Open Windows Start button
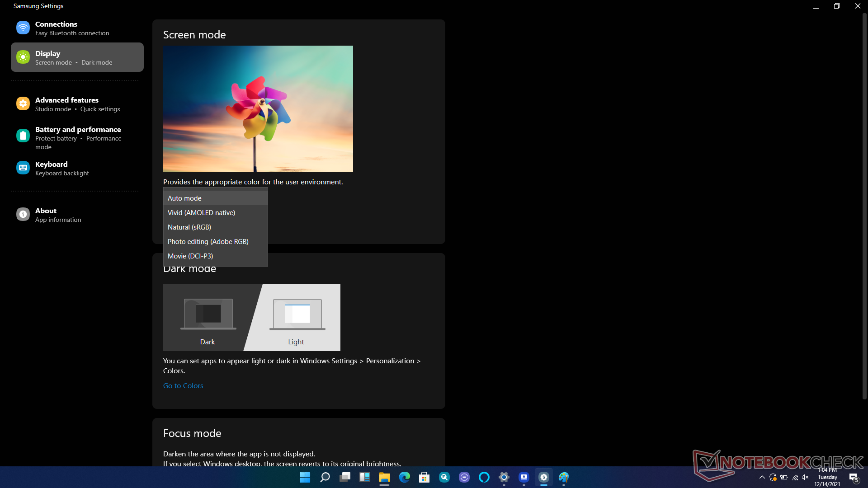The image size is (868, 488). tap(305, 477)
